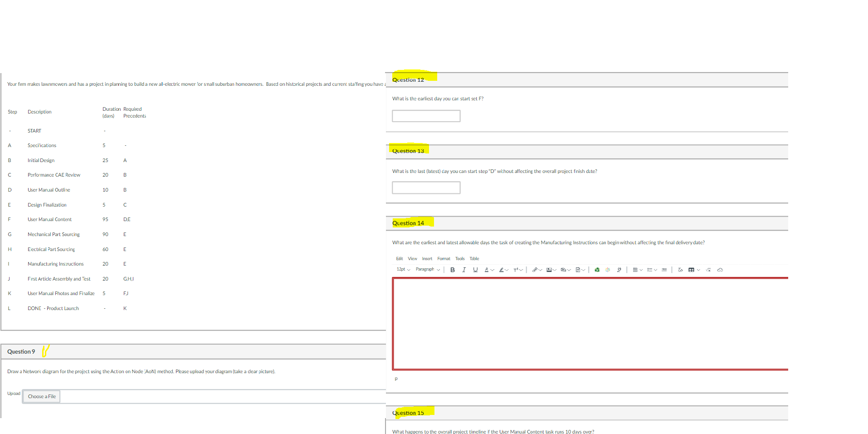The image size is (868, 434).
Task: Open the Tools menu
Action: pyautogui.click(x=460, y=259)
